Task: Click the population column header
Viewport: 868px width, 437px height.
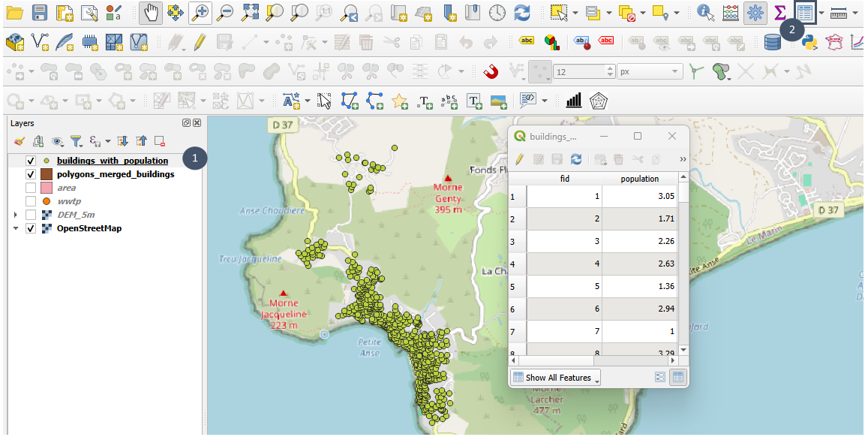Action: pos(639,179)
